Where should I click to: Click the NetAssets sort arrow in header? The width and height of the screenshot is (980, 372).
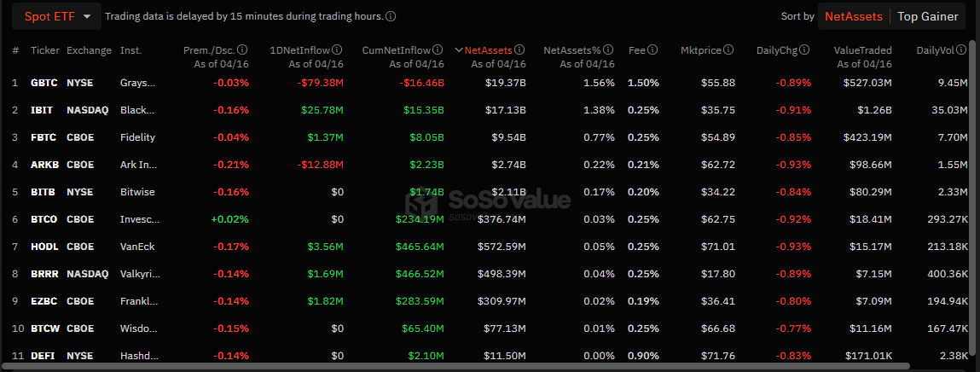click(x=460, y=50)
